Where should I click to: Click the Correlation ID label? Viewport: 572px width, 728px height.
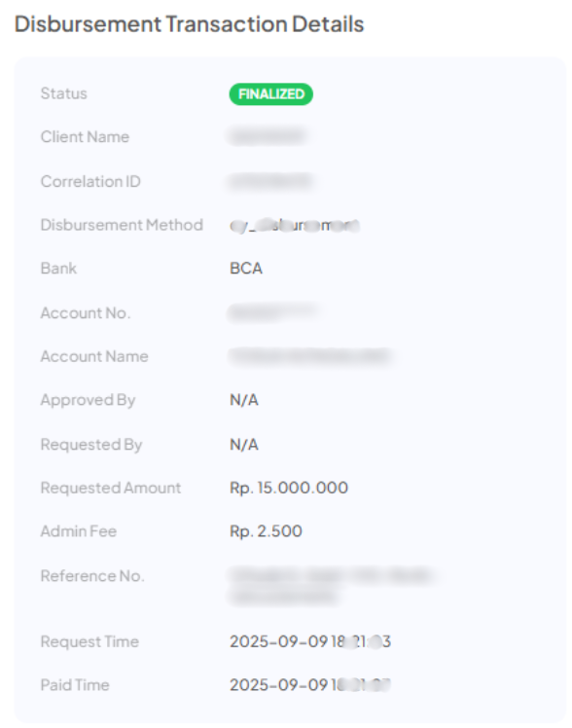coord(90,181)
